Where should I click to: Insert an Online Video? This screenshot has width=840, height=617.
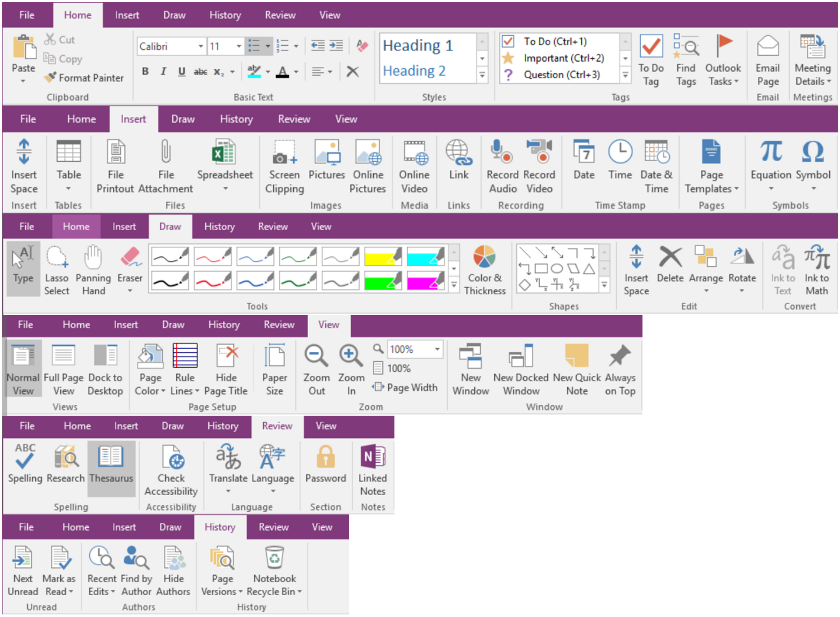[x=414, y=167]
